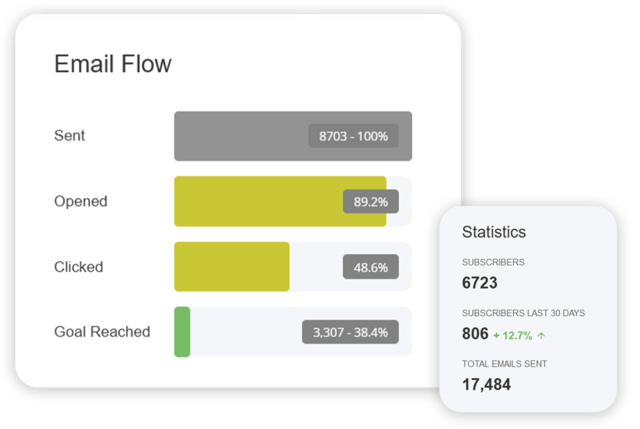Select the 48.6% clicked badge
The image size is (640, 429).
click(371, 267)
